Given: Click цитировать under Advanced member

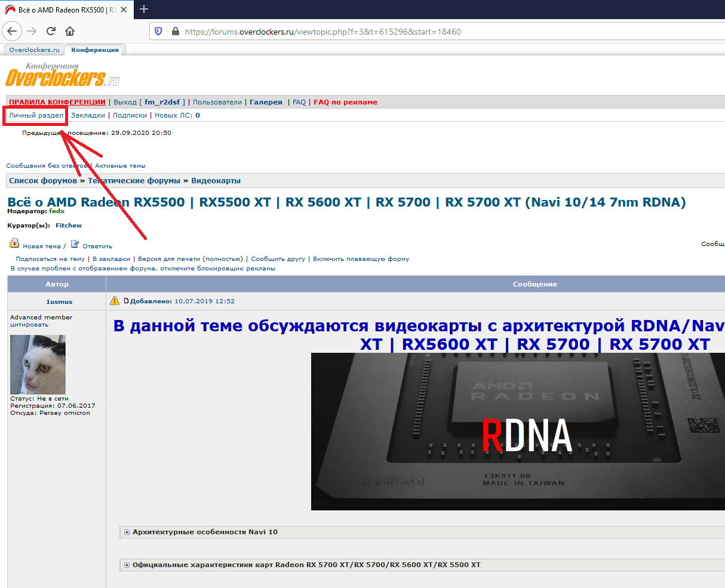Looking at the screenshot, I should tap(29, 325).
